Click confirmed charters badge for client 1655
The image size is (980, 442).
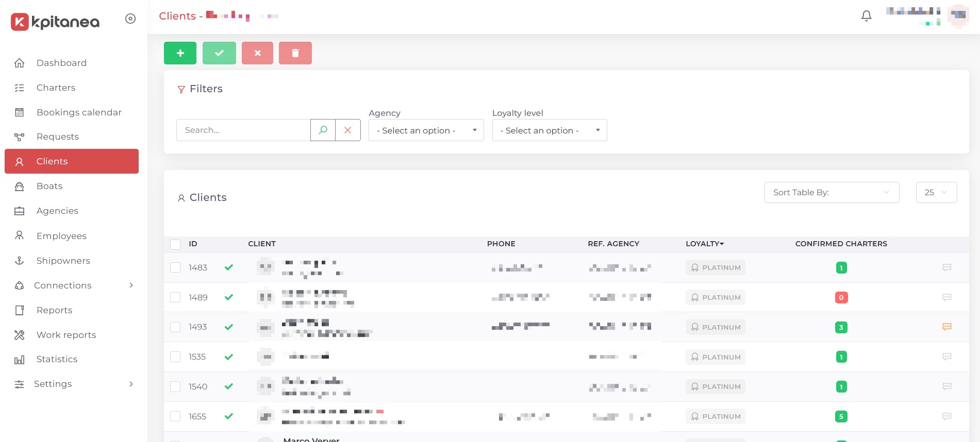pyautogui.click(x=841, y=416)
